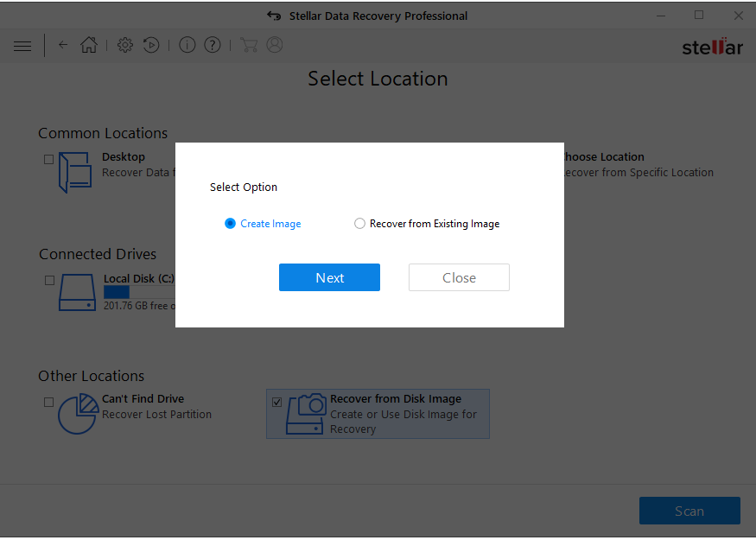756x540 pixels.
Task: Click the 'Select Option' dialog heading
Action: [244, 187]
